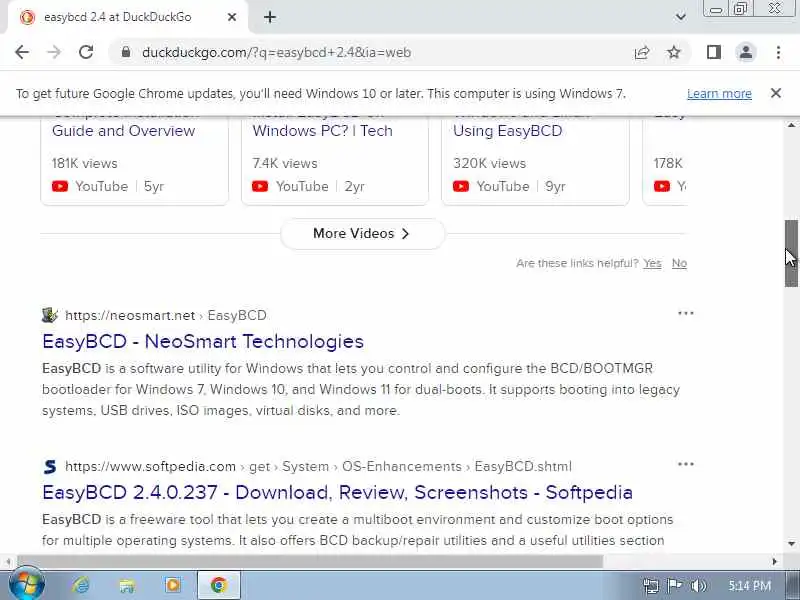Open the 181K views YouTube video card

(134, 161)
